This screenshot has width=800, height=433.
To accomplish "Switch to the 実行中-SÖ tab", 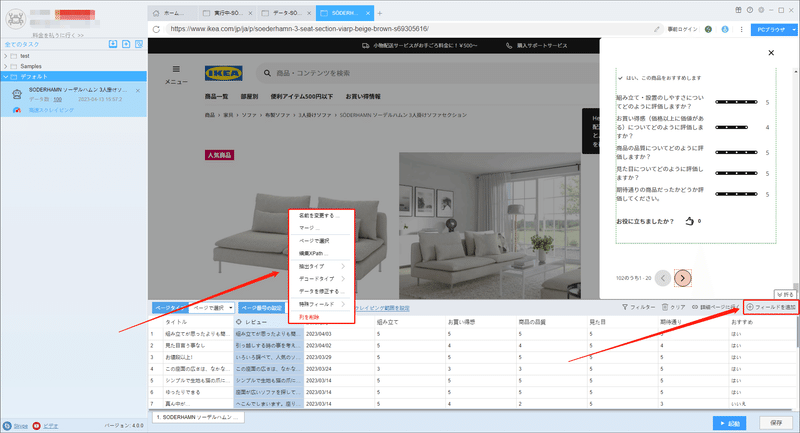I will tap(228, 13).
